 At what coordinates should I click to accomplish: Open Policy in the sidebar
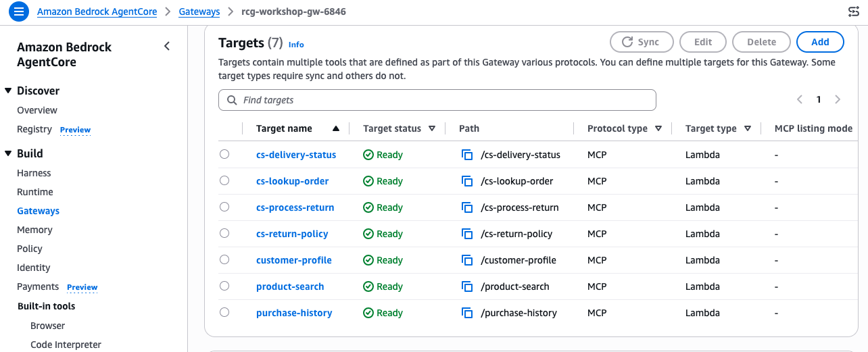pos(30,249)
